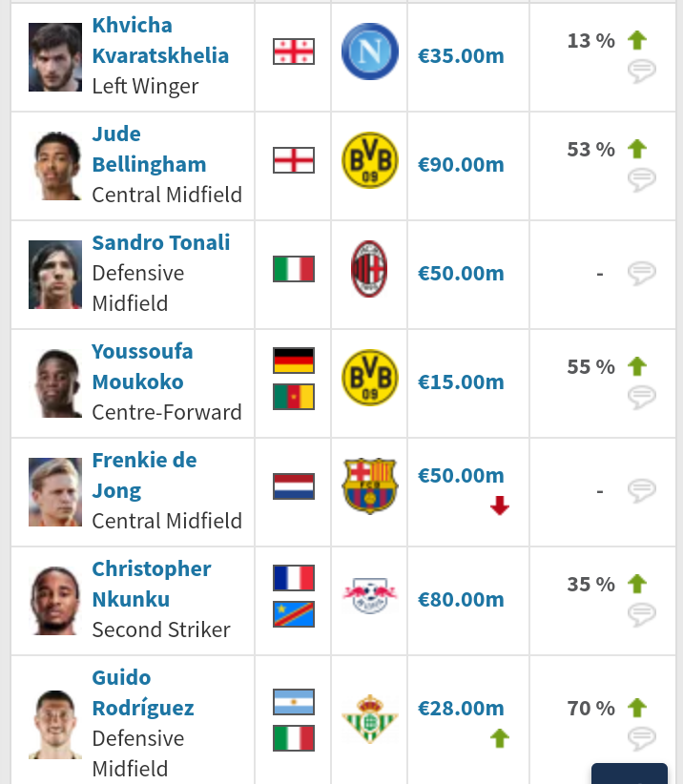Image resolution: width=683 pixels, height=784 pixels.
Task: Click Christopher Nkunku's player photo
Action: pyautogui.click(x=55, y=601)
